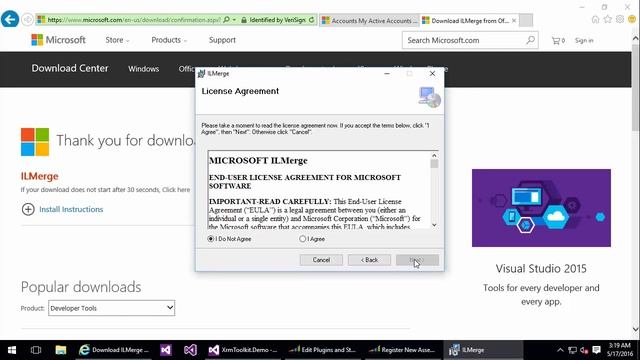
Task: Switch to ILMerge installer taskbar item
Action: [x=483, y=350]
